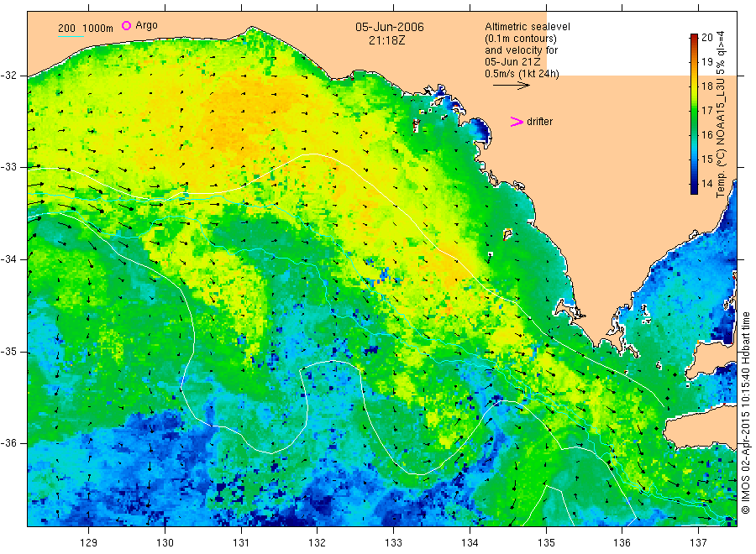Click the 137 longitude axis label
Image resolution: width=756 pixels, height=554 pixels.
click(698, 543)
